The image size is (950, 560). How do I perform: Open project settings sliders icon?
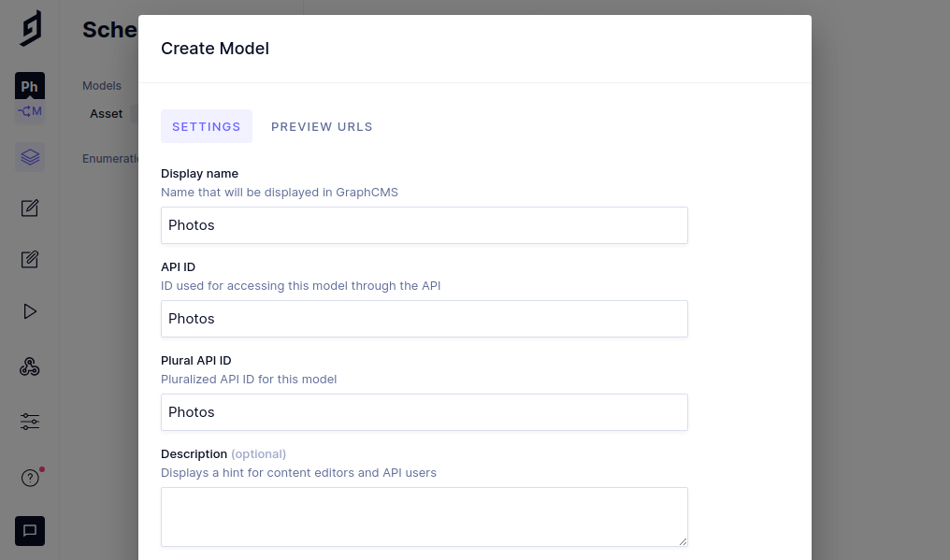coord(30,422)
